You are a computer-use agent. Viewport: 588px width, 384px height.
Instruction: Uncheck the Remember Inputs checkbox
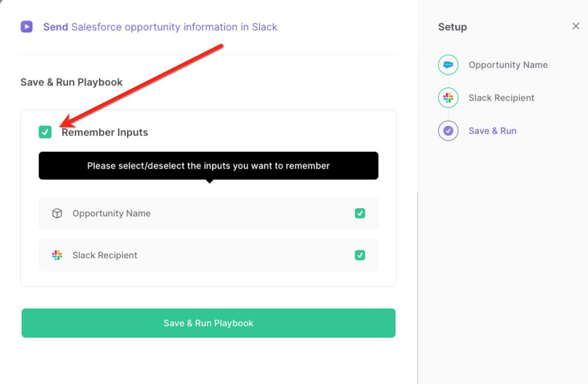[45, 132]
